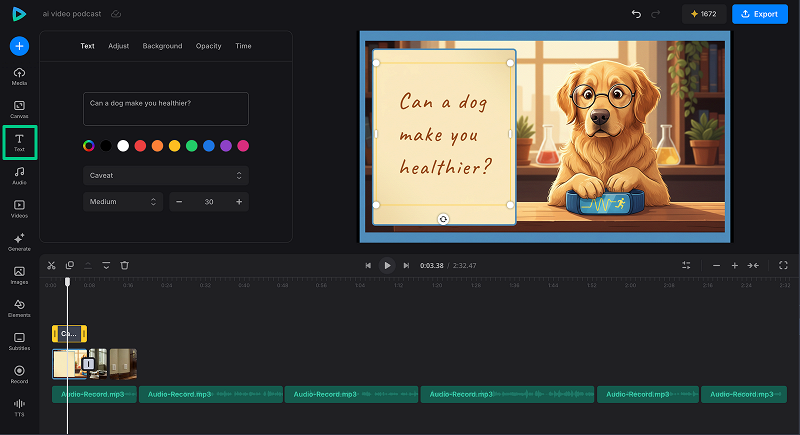Select the Text tool in sidebar
This screenshot has height=435, width=800.
[19, 142]
